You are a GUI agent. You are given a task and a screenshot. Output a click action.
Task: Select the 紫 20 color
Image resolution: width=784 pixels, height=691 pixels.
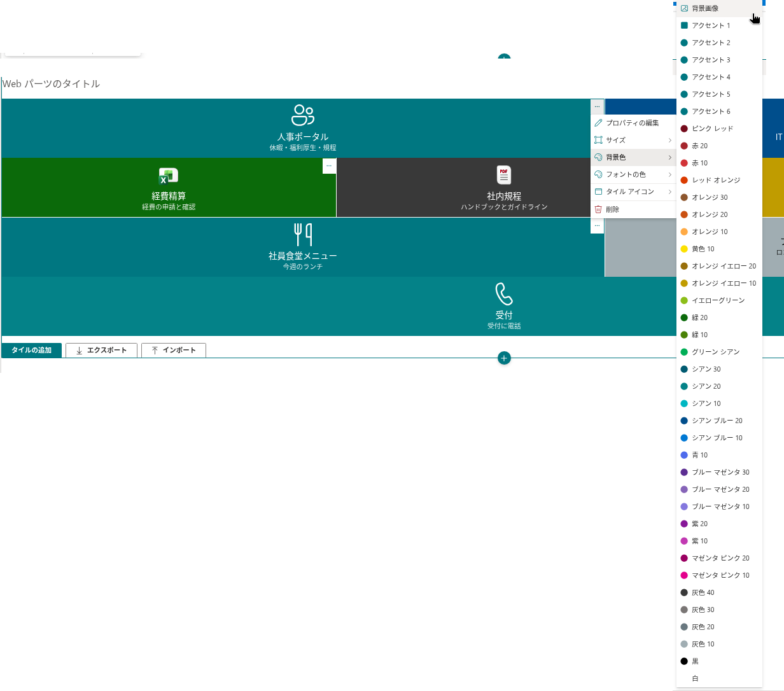(719, 524)
